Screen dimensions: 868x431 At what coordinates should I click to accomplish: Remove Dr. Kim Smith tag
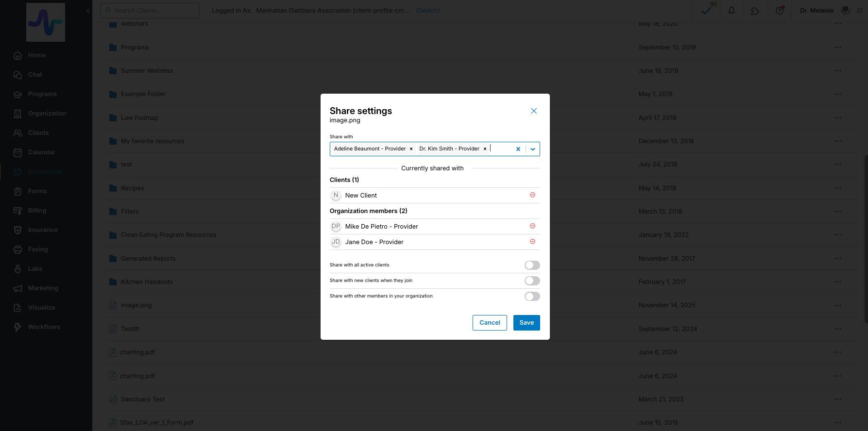click(x=485, y=149)
